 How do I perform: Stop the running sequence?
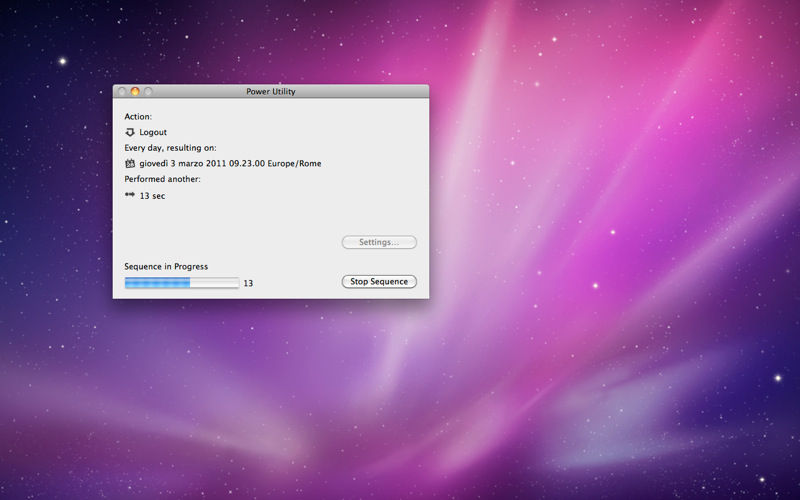pos(379,282)
